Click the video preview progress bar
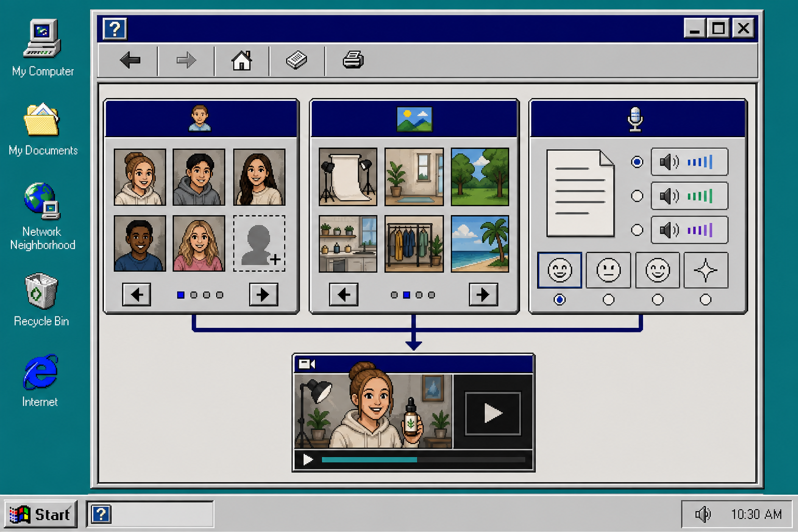The height and width of the screenshot is (532, 798). click(423, 460)
